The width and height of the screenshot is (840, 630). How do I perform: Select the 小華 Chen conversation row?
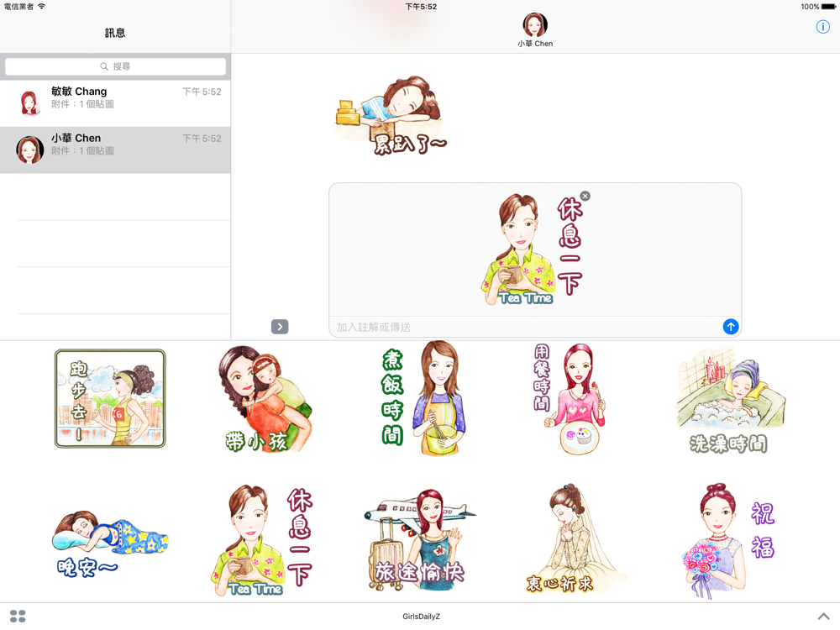pos(115,150)
